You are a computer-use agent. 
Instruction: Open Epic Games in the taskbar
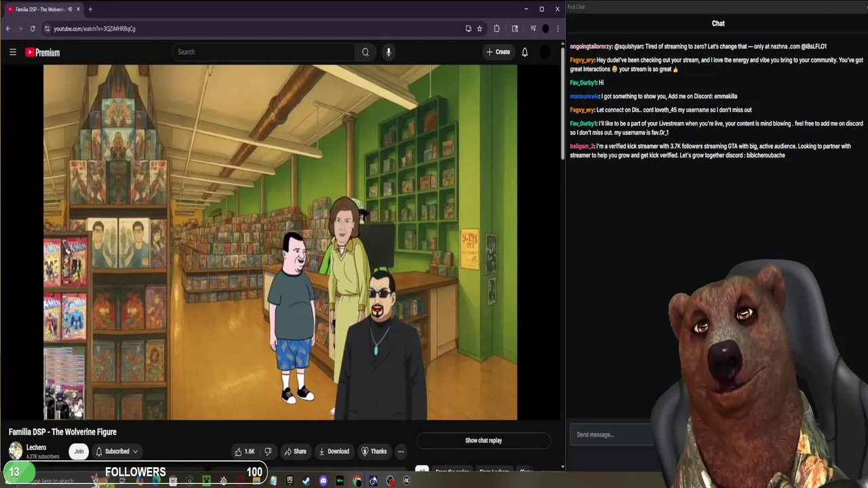click(290, 481)
